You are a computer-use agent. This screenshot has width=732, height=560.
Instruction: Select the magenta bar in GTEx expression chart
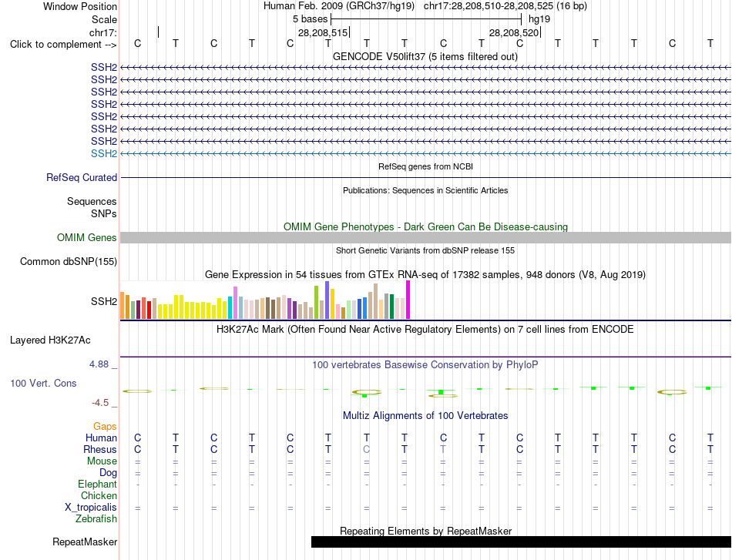tap(408, 300)
